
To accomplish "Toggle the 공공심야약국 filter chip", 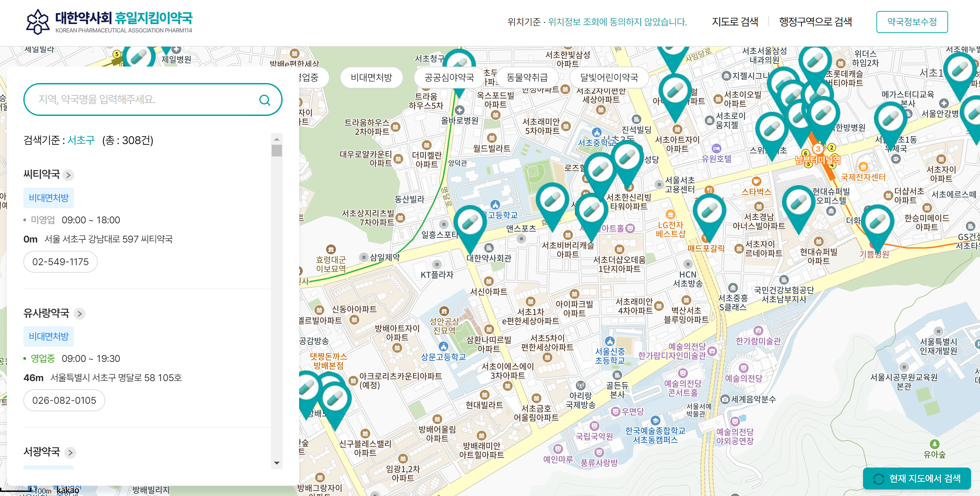I will 449,78.
